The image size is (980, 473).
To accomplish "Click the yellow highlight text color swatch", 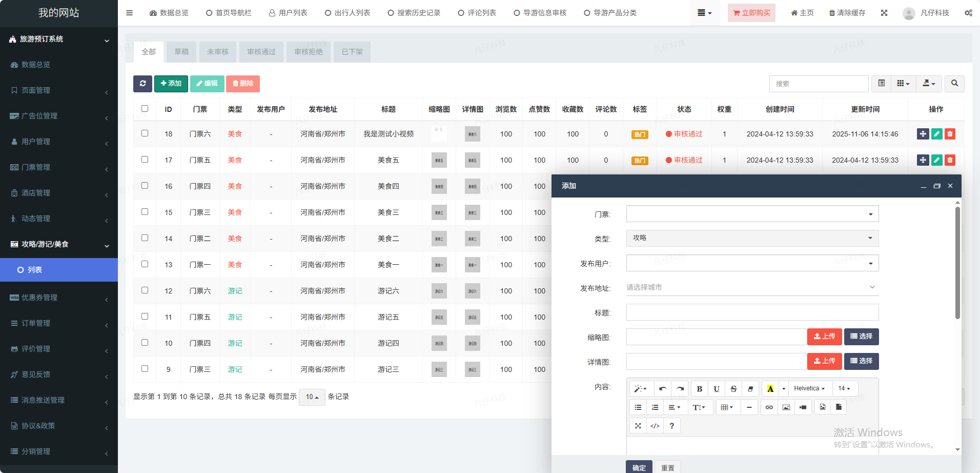I will pyautogui.click(x=770, y=389).
